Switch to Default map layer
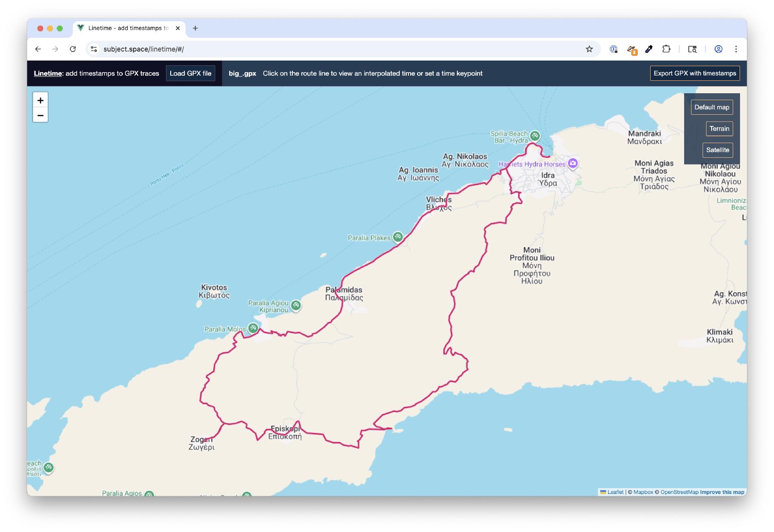Image resolution: width=774 pixels, height=532 pixels. tap(712, 107)
